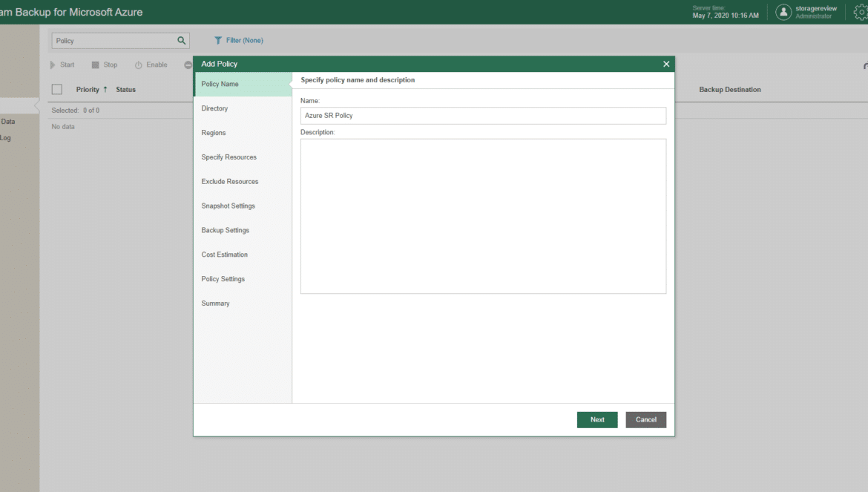
Task: Click the search magnifier icon in Policy box
Action: tap(181, 40)
